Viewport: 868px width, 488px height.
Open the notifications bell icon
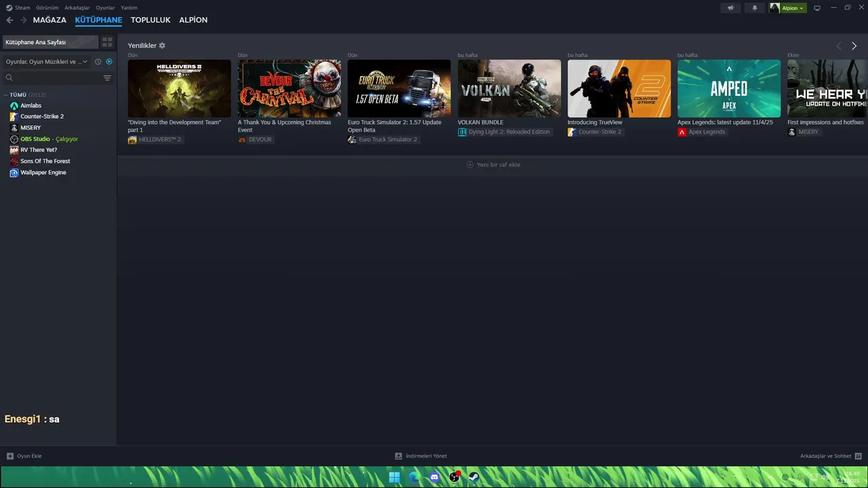(755, 8)
